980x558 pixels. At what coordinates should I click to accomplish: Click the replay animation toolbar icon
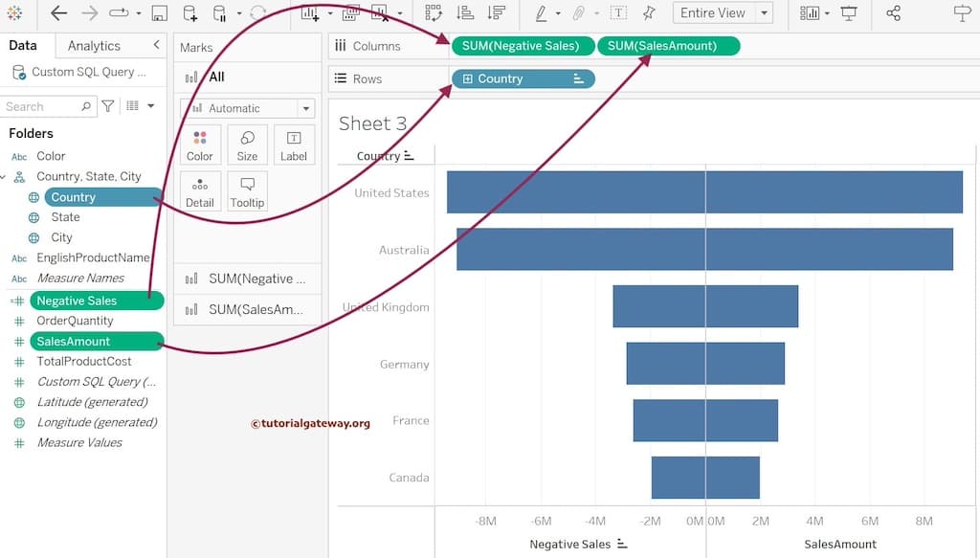[x=119, y=13]
